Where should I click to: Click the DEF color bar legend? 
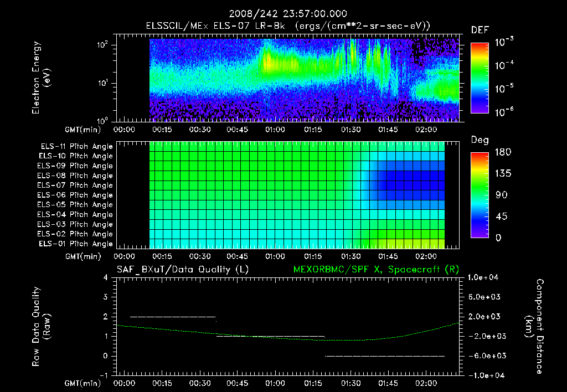480,78
